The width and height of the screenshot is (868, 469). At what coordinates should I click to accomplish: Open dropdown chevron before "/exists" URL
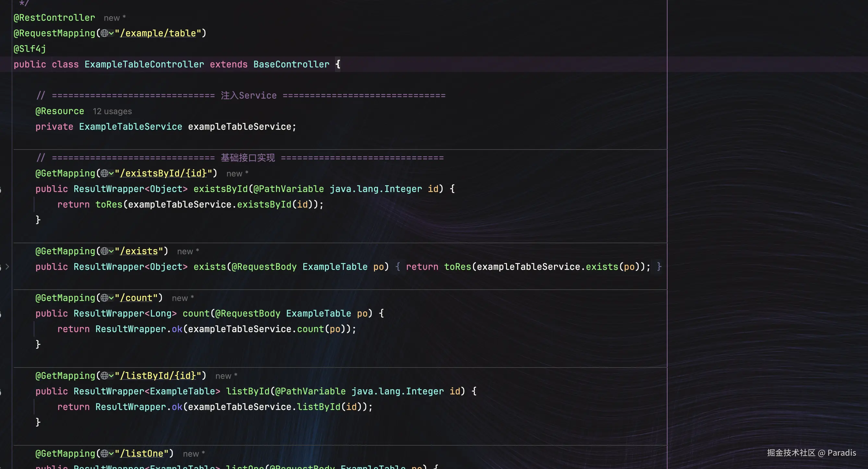(x=111, y=251)
